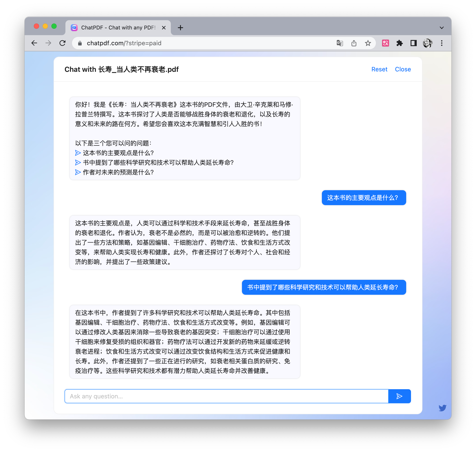Click the send message arrow button
Image resolution: width=476 pixels, height=452 pixels.
click(x=399, y=396)
